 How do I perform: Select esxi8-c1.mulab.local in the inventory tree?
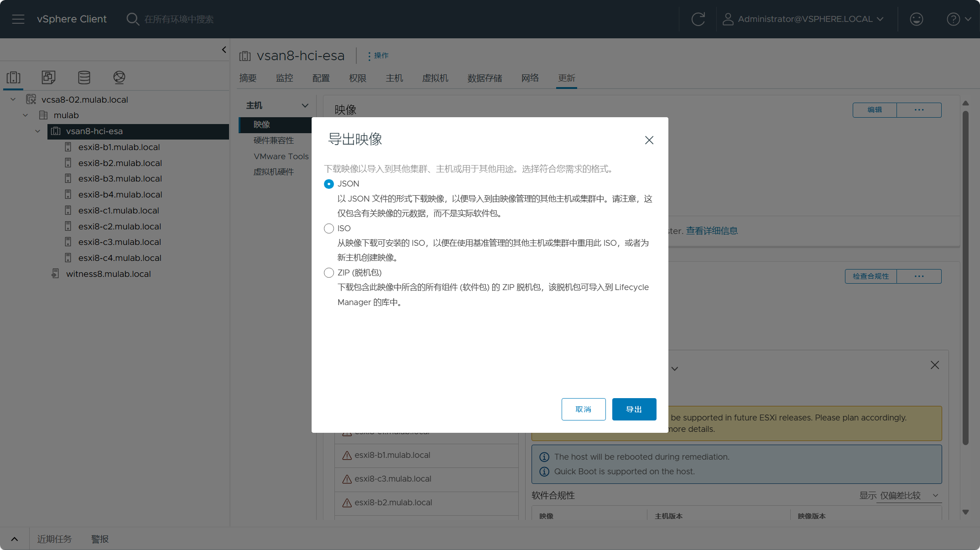[119, 210]
